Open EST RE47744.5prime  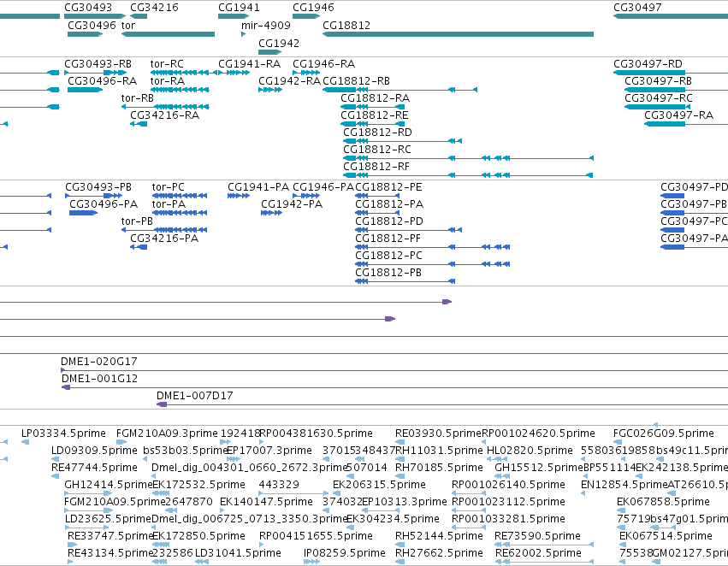[94, 468]
